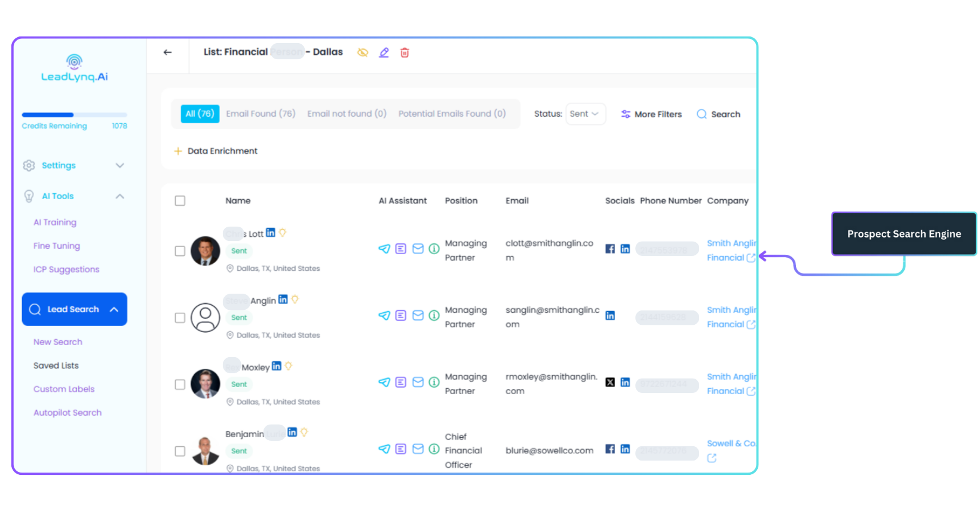Click Moxley's profile photo
This screenshot has height=512, width=980.
206,384
